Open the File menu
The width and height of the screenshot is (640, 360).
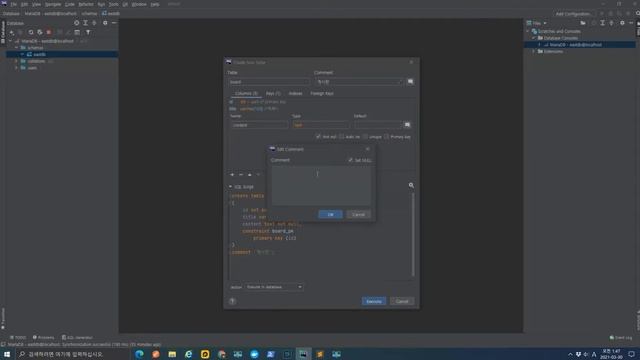[13, 4]
